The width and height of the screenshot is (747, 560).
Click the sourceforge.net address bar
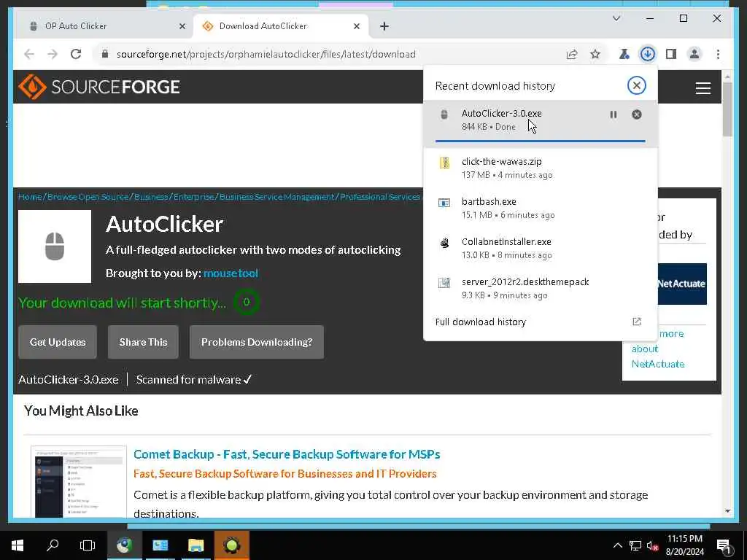pyautogui.click(x=266, y=54)
